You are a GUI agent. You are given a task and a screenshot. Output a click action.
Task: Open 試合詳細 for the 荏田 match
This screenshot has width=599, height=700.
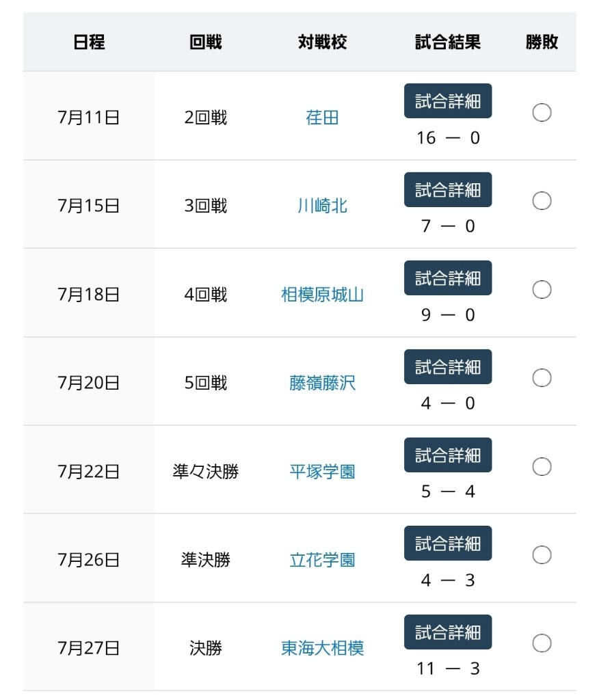[x=448, y=101]
